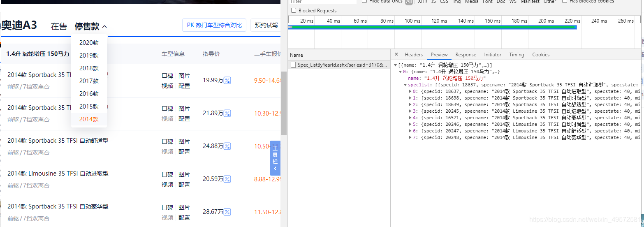Filter network requests by Doc
The image size is (644, 227).
point(501,2)
